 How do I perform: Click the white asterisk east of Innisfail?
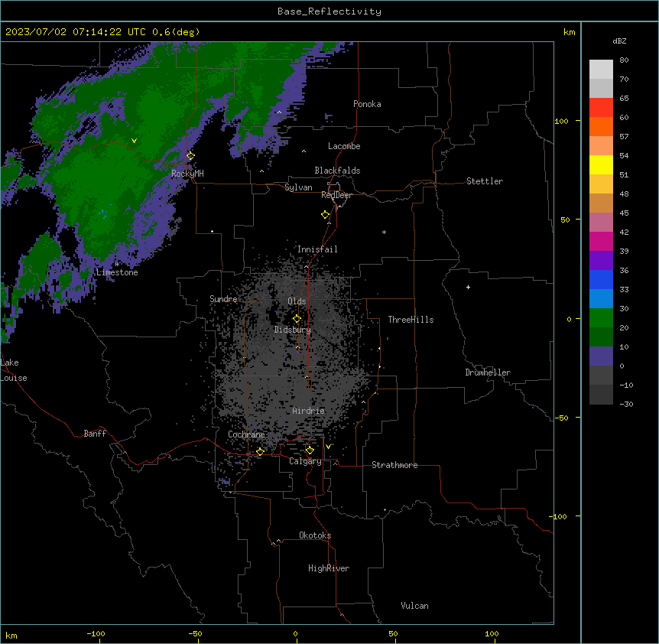[384, 232]
